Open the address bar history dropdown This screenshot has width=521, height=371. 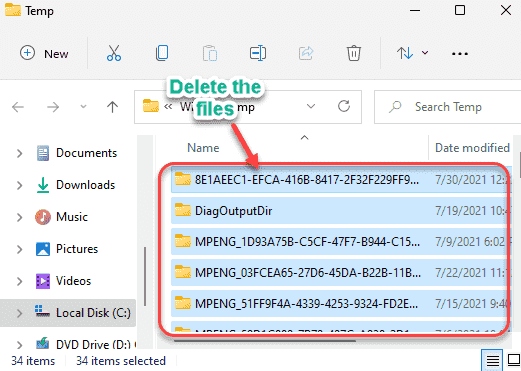pyautogui.click(x=311, y=106)
